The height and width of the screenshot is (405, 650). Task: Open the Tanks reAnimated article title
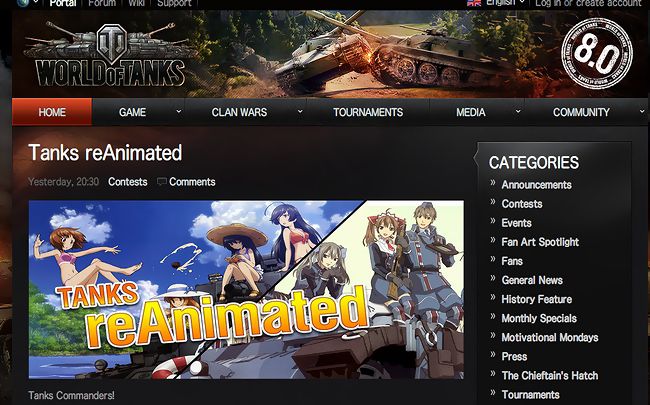tap(105, 153)
